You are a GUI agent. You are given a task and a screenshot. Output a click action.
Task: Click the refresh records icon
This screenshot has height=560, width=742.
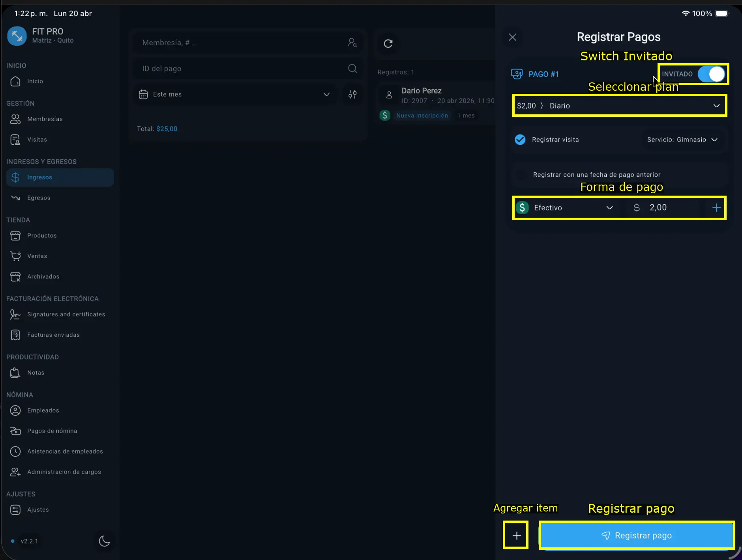point(388,43)
